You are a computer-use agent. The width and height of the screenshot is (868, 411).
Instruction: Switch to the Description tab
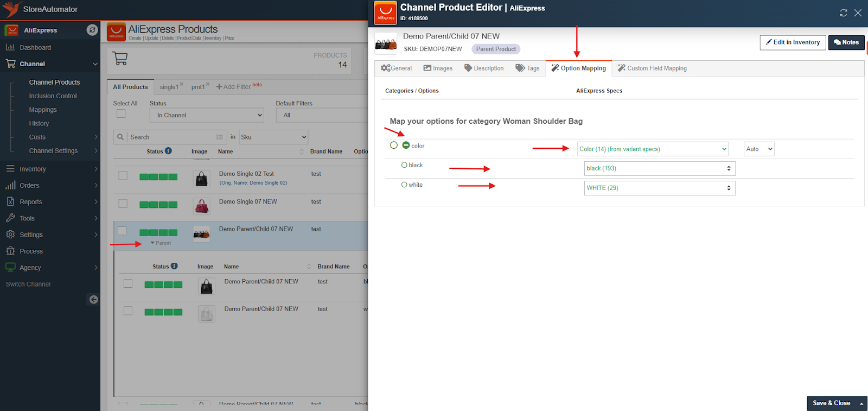point(484,68)
